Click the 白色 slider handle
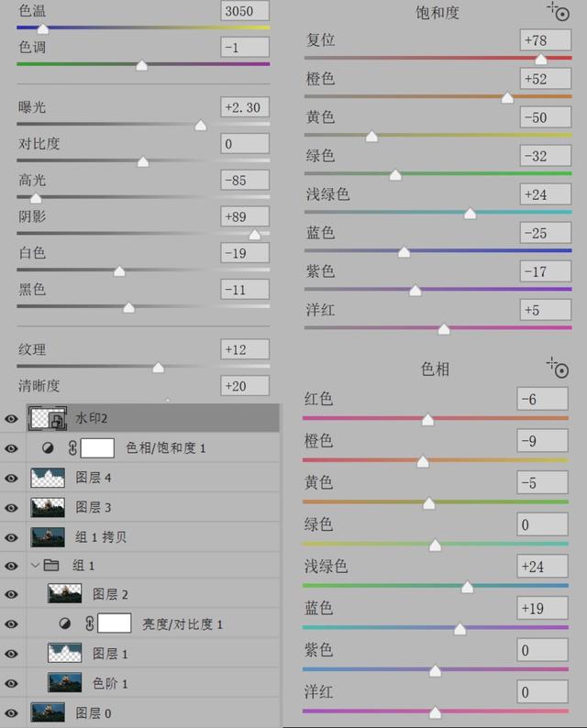 (x=119, y=270)
